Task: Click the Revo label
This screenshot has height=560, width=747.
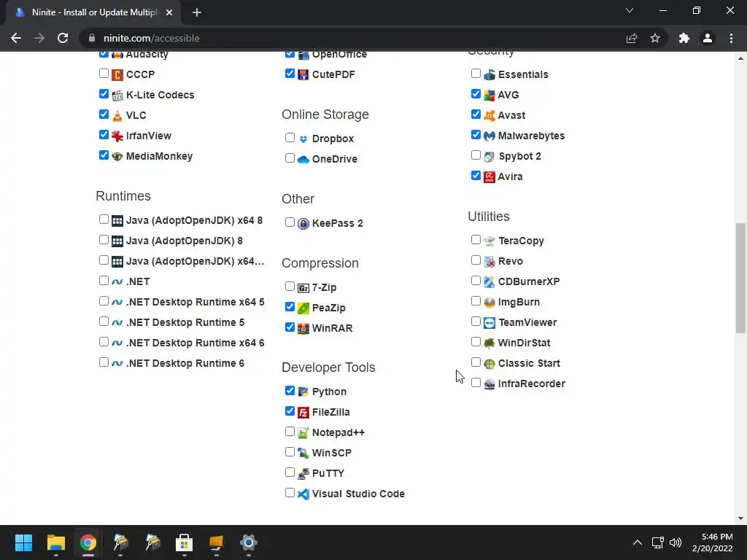Action: coord(510,261)
